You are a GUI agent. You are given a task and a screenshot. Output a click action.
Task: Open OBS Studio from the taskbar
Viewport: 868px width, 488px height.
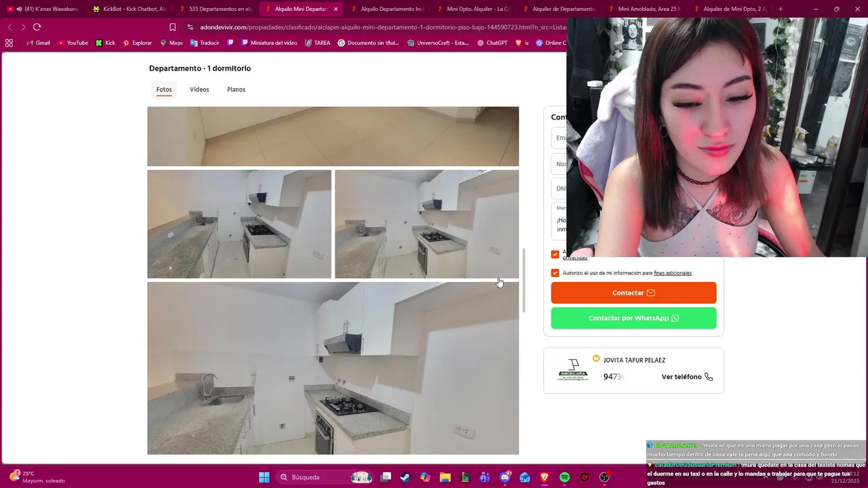tap(604, 477)
